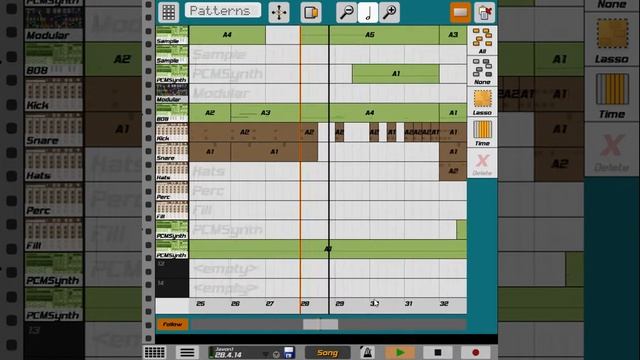Select the Hats track header in sequencer
This screenshot has width=640, height=360.
click(x=172, y=171)
